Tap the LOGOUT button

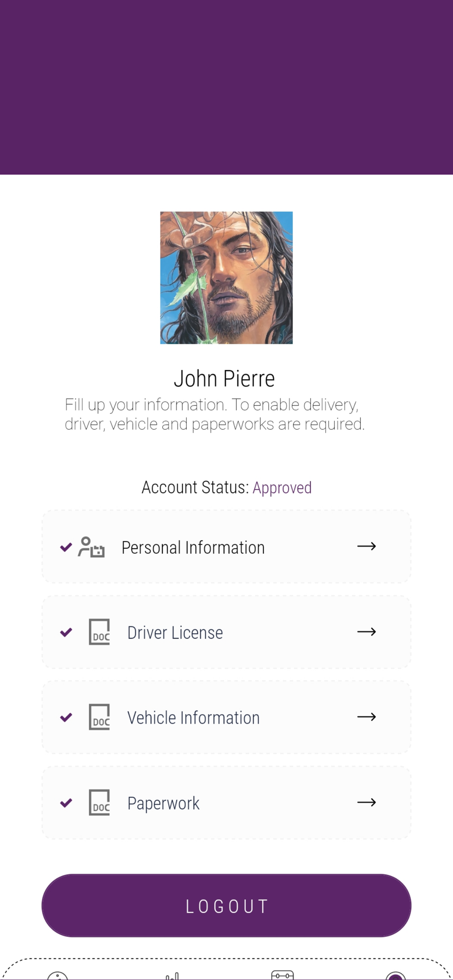click(226, 906)
